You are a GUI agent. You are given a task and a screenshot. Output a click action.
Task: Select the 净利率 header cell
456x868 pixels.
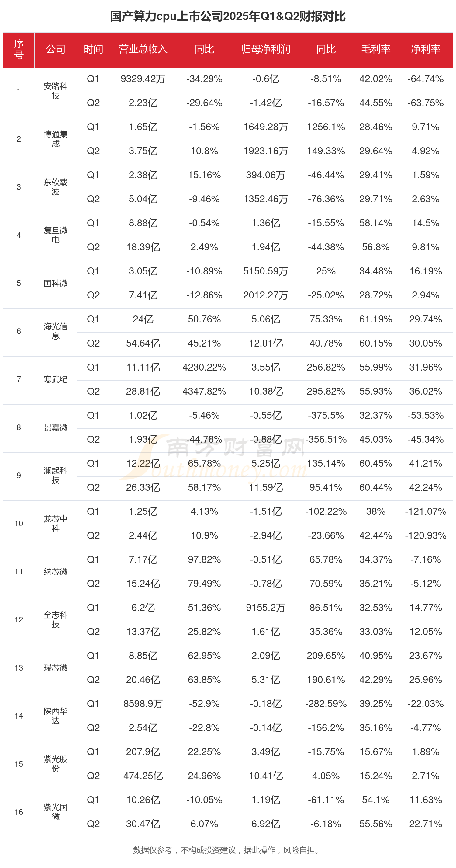point(425,50)
